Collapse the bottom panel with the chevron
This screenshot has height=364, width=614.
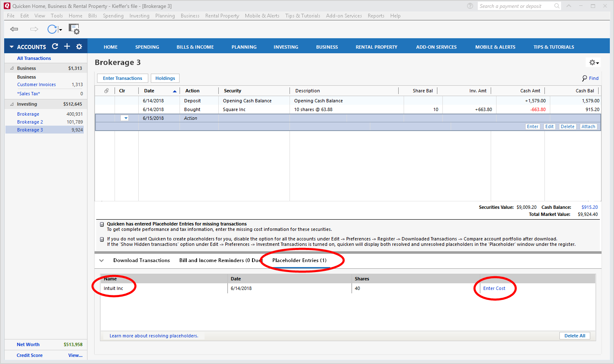pos(101,260)
